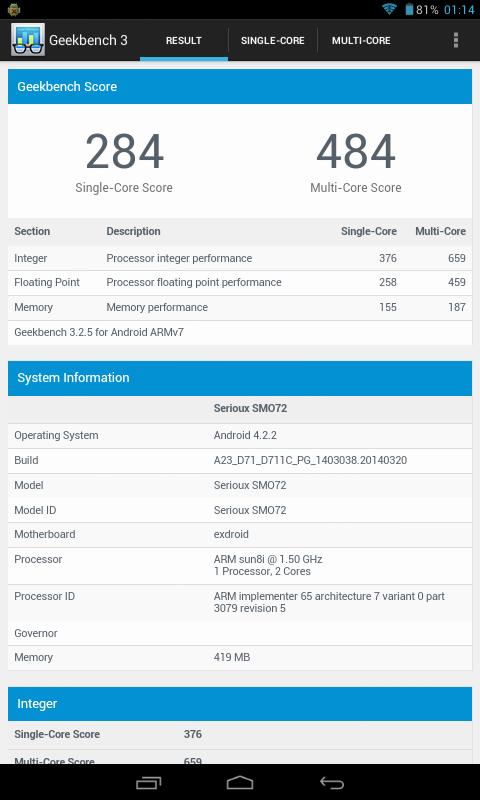
Task: Tap the Governor row label
Action: point(36,633)
